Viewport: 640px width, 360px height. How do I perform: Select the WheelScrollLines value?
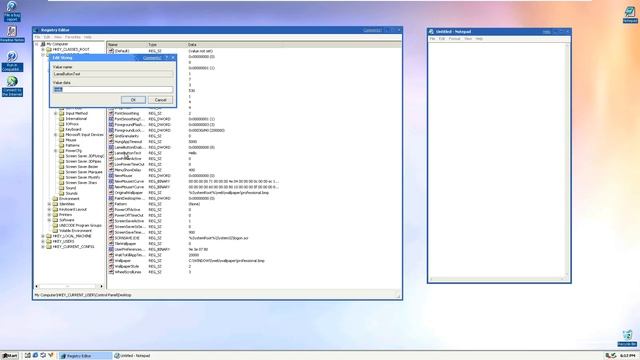(x=128, y=272)
